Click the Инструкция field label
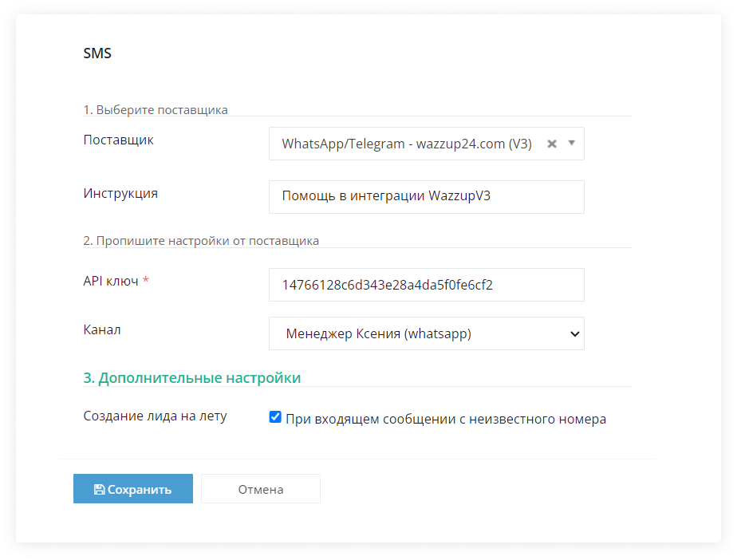The height and width of the screenshot is (560, 737). click(x=120, y=193)
